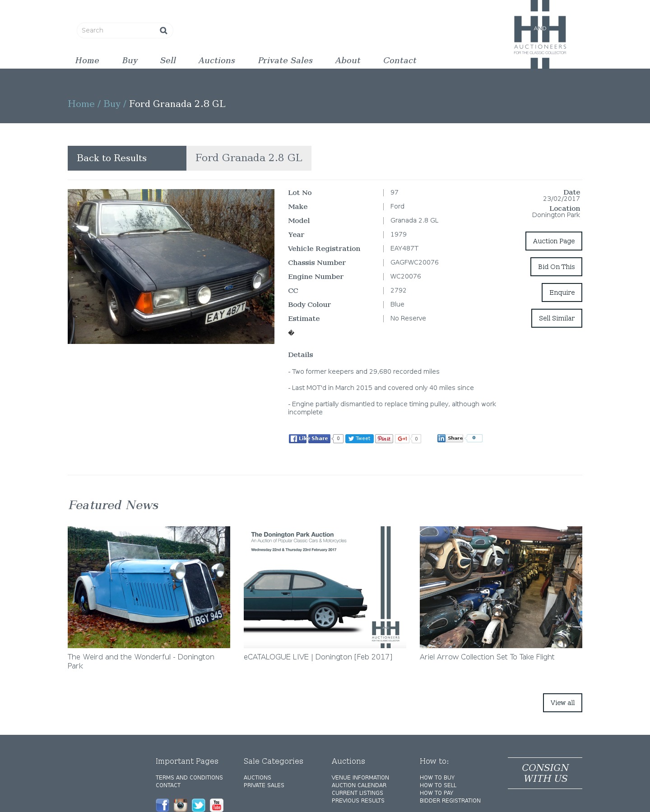Click the Enquire button

(x=562, y=292)
